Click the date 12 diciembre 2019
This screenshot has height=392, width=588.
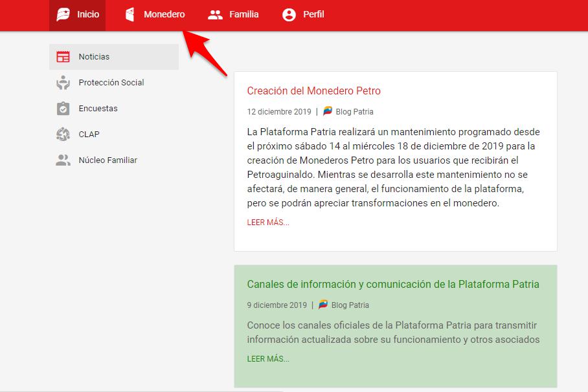click(x=279, y=112)
